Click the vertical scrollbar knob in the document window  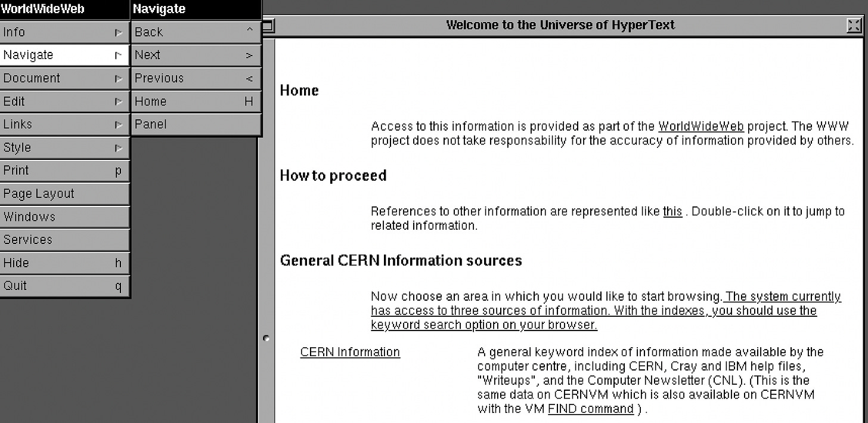[266, 339]
